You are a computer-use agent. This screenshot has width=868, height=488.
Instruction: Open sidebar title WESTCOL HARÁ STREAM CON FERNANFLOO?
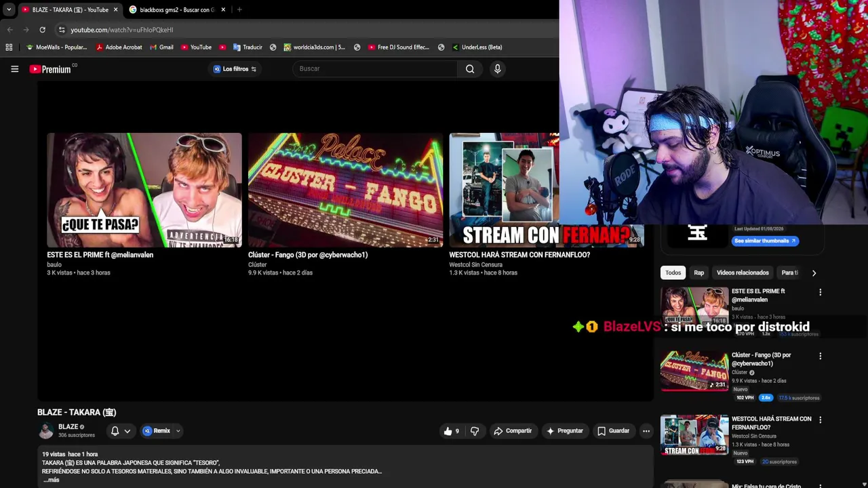click(x=771, y=423)
